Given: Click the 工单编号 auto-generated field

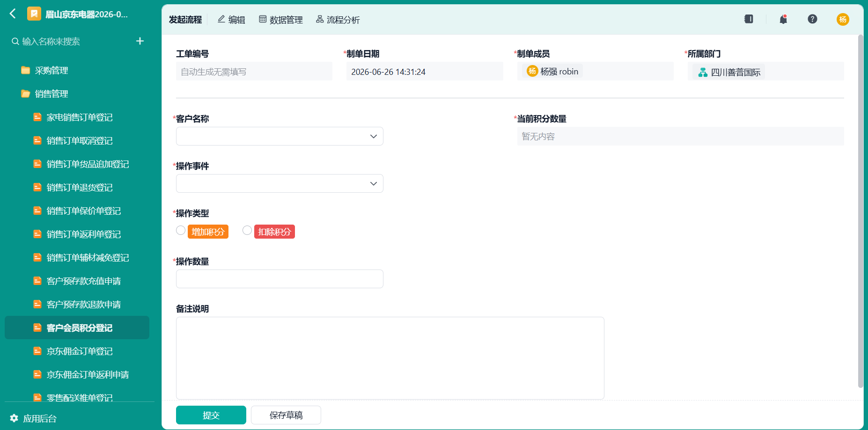Looking at the screenshot, I should point(254,72).
